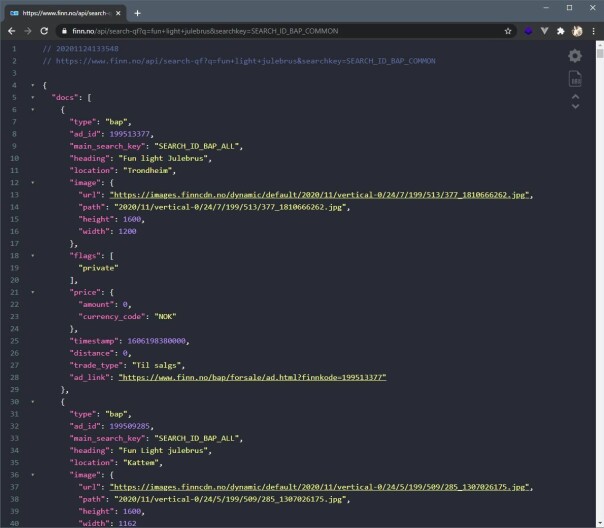
Task: Open the Extensions puzzle menu
Action: [560, 31]
